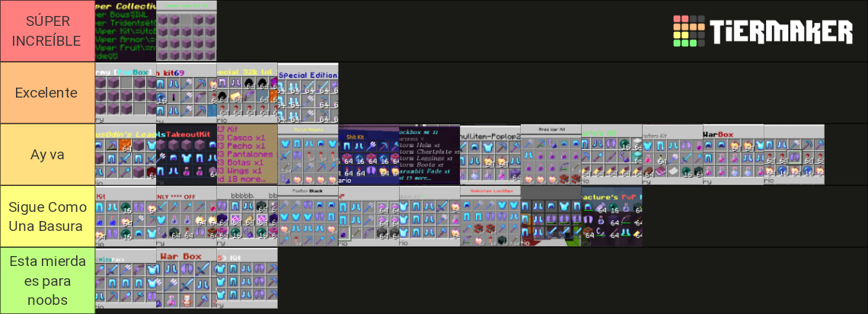Select the kit69 thumbnail

pyautogui.click(x=187, y=93)
